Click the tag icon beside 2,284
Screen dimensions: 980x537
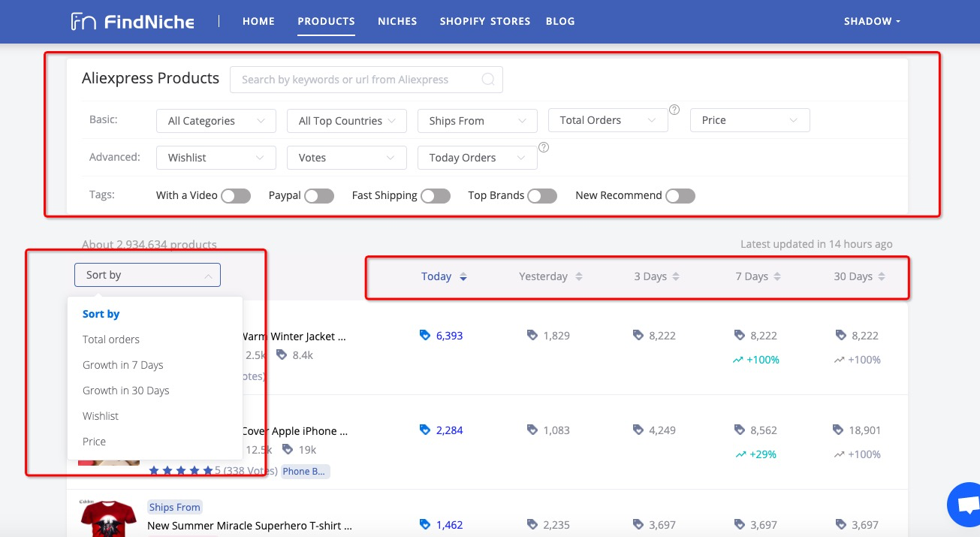click(425, 430)
